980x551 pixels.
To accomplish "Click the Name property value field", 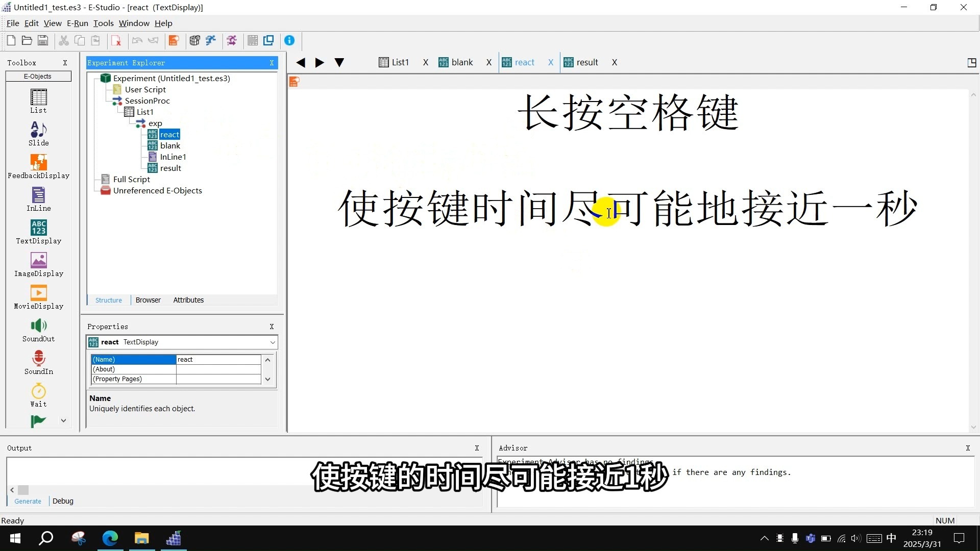I will tap(218, 359).
